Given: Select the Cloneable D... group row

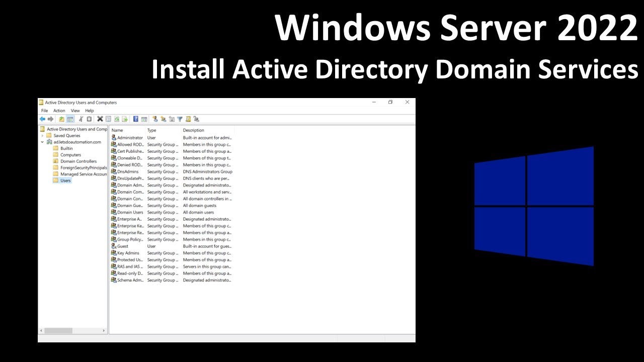Looking at the screenshot, I should 171,158.
